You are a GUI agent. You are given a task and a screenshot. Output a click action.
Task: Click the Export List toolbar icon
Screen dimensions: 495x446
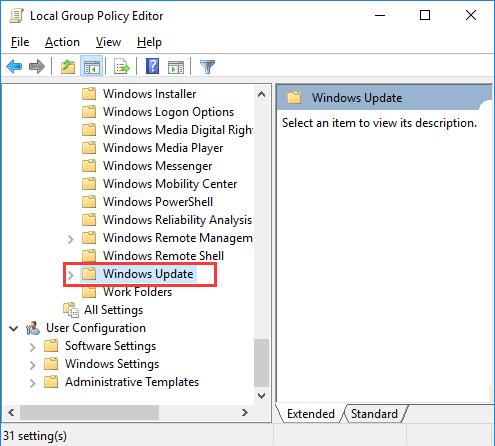122,67
